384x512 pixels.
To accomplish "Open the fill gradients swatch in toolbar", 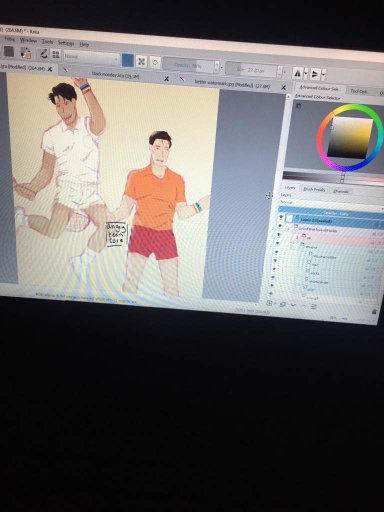I will point(9,52).
